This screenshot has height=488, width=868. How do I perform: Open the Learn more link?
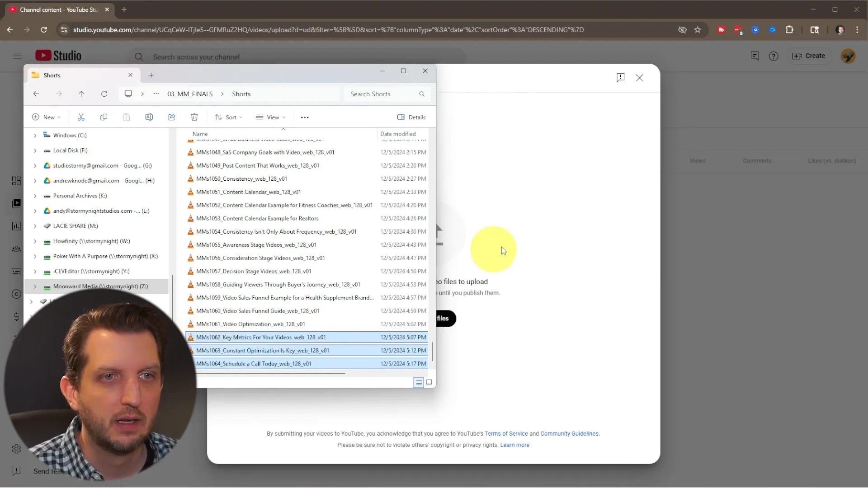[514, 445]
